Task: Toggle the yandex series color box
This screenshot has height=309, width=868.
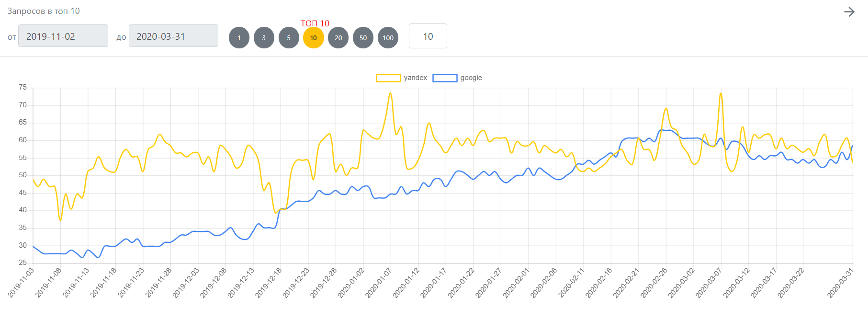Action: point(388,78)
